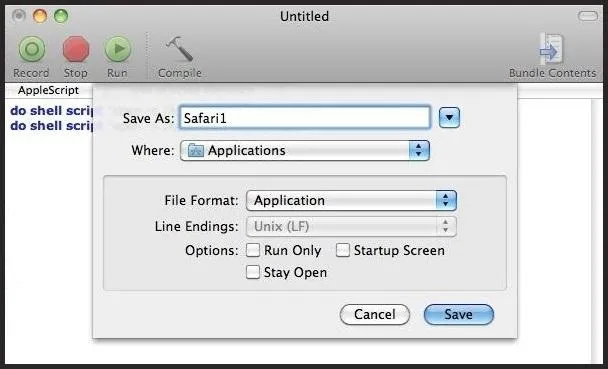Screen dimensions: 608x369
Task: Click the green Run icon
Action: 117,49
